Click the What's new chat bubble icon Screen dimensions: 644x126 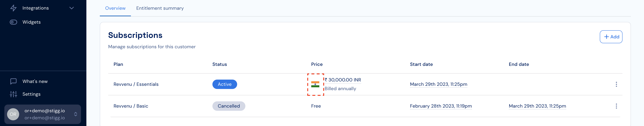[13, 81]
